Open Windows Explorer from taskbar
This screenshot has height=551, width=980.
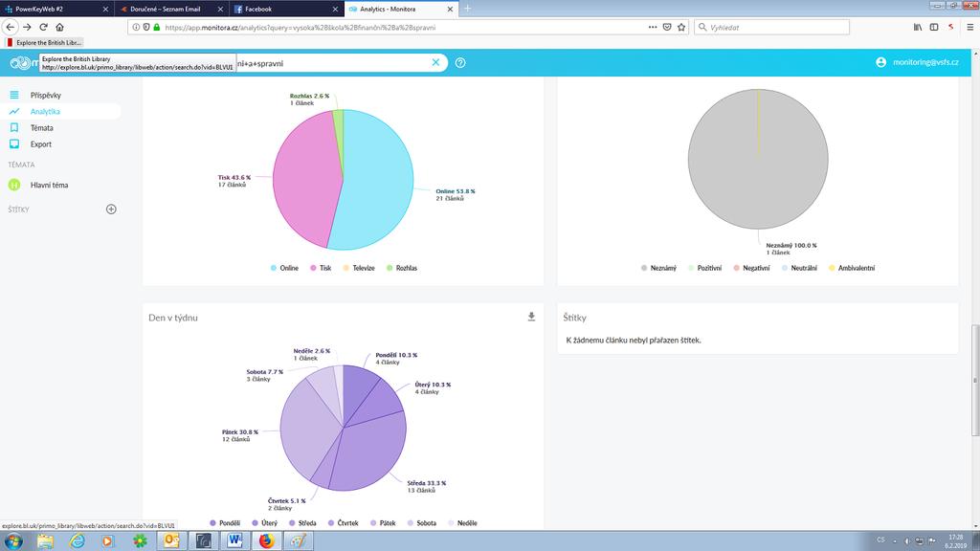[x=45, y=541]
